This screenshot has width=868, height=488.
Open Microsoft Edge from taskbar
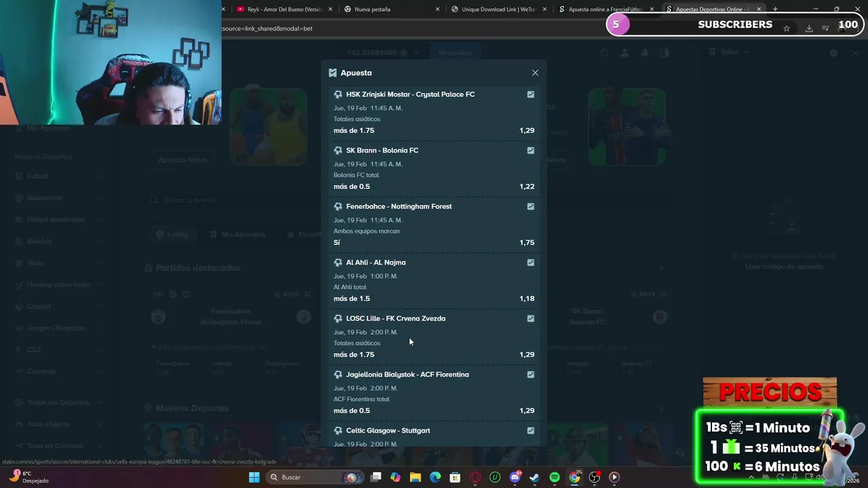tap(435, 477)
